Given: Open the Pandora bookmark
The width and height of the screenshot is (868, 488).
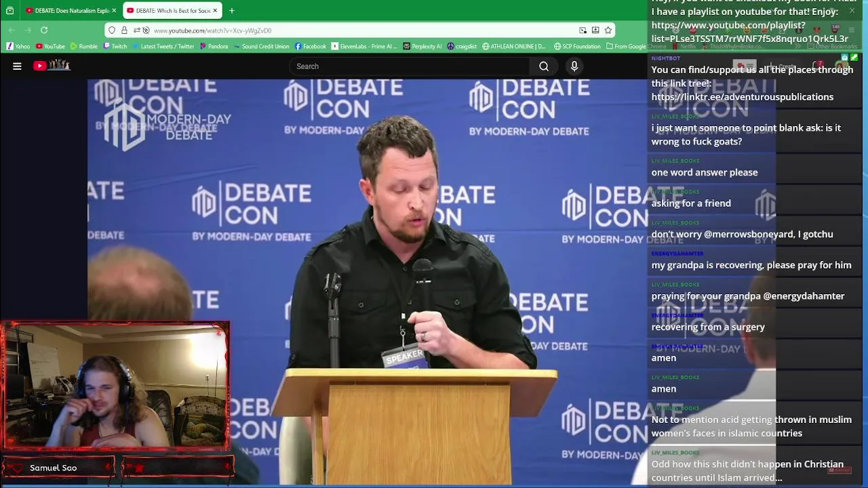Looking at the screenshot, I should click(214, 46).
